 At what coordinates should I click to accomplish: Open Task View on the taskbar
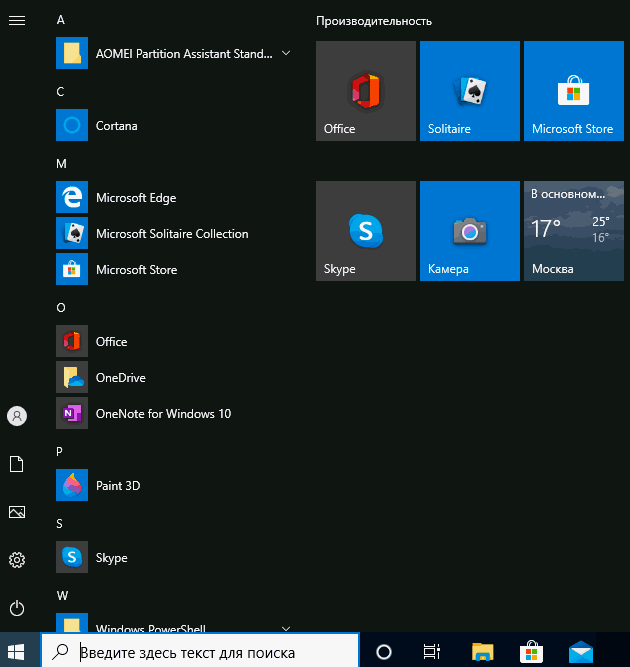(432, 651)
